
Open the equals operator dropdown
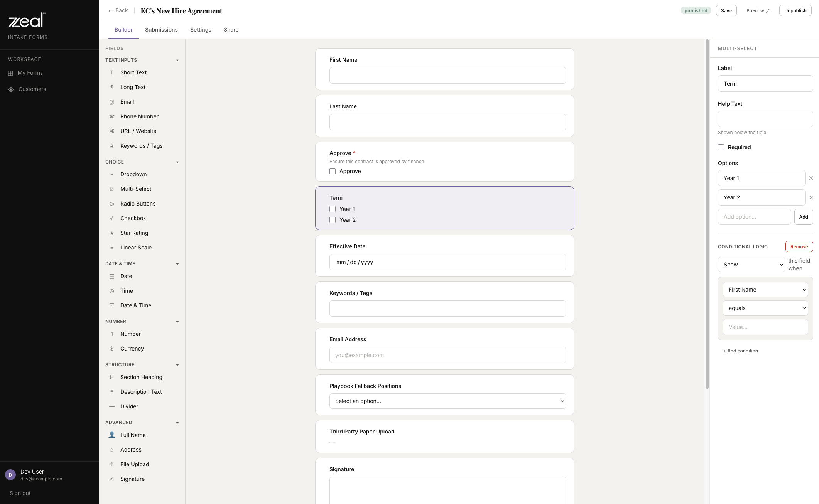[765, 308]
